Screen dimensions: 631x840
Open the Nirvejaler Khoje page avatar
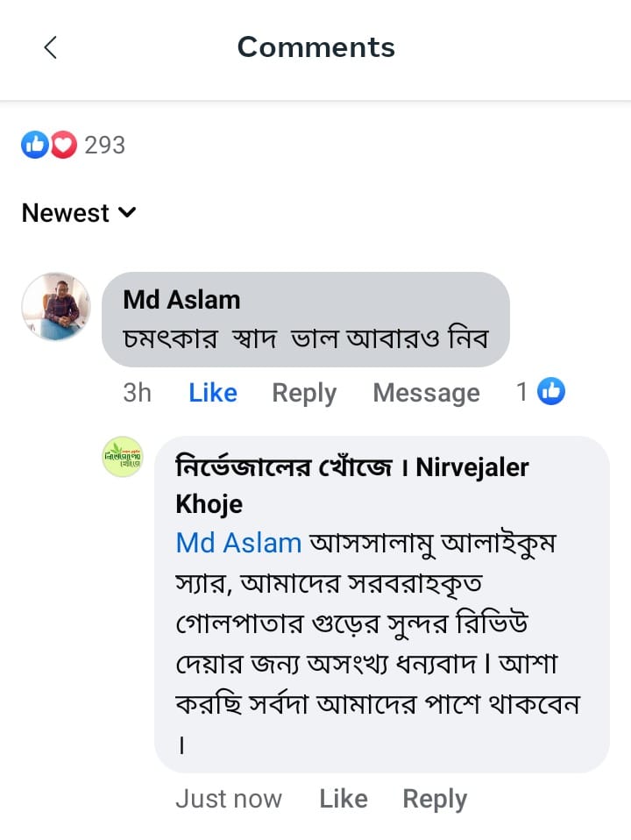point(123,457)
